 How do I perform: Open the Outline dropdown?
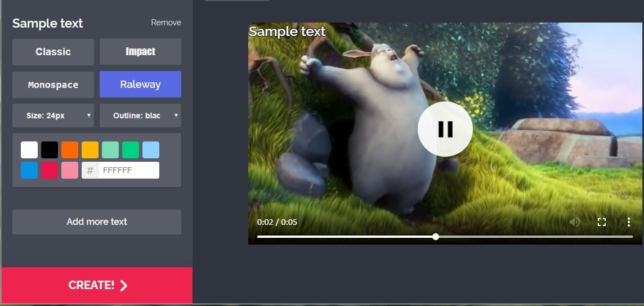coord(141,116)
